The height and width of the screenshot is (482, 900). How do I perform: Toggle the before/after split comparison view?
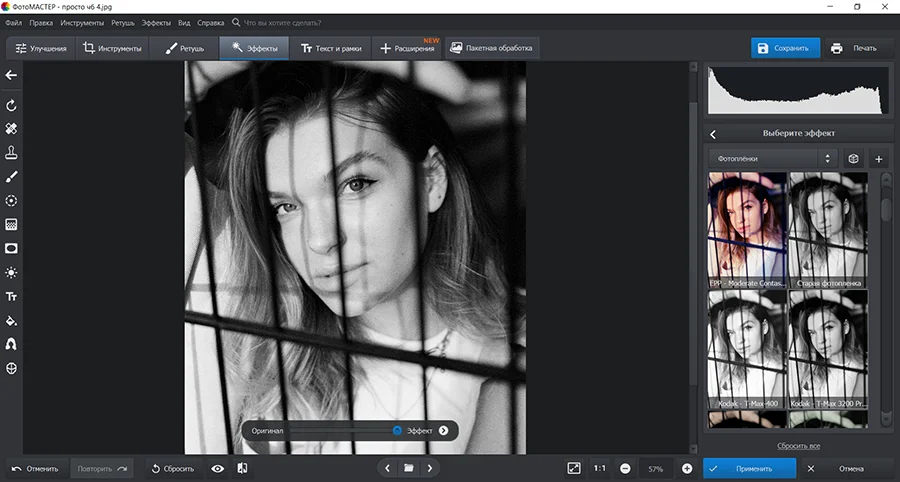[x=242, y=468]
